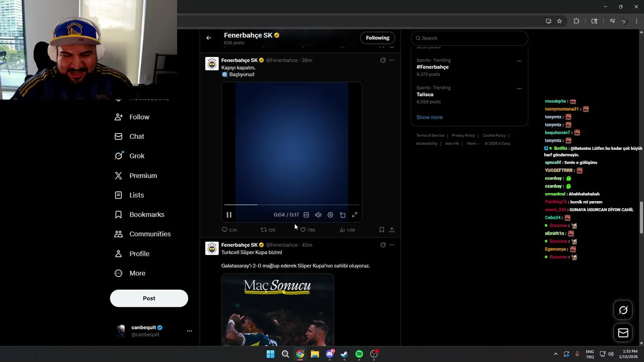Open Chat in the left sidebar
This screenshot has width=644, height=362.
[129, 136]
